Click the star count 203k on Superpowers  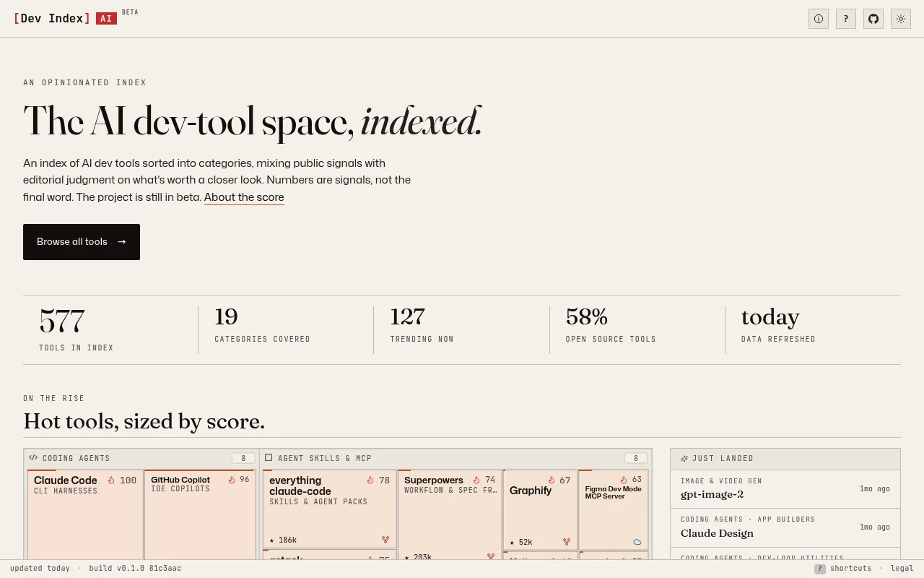[418, 557]
